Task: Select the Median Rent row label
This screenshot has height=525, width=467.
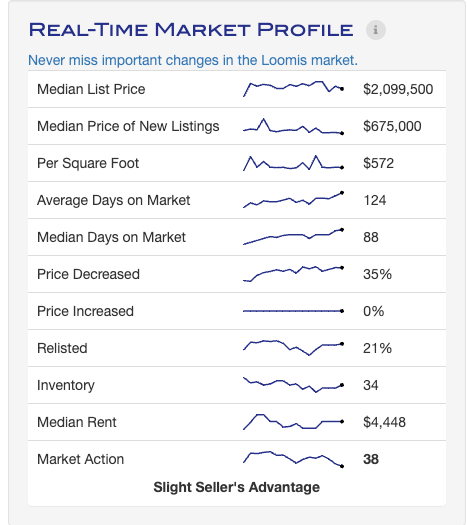Action: pos(77,422)
